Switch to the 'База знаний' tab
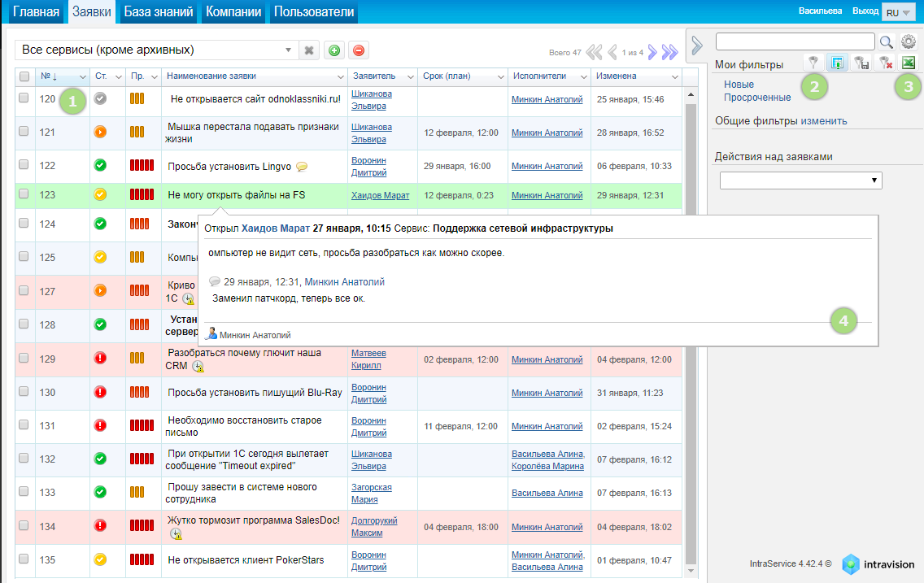Viewport: 924px width, 583px height. (159, 12)
